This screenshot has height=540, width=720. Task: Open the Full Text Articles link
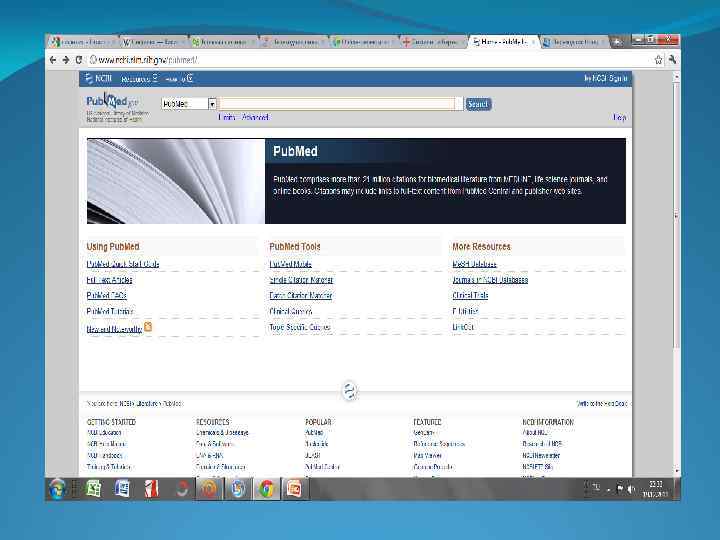(x=109, y=280)
